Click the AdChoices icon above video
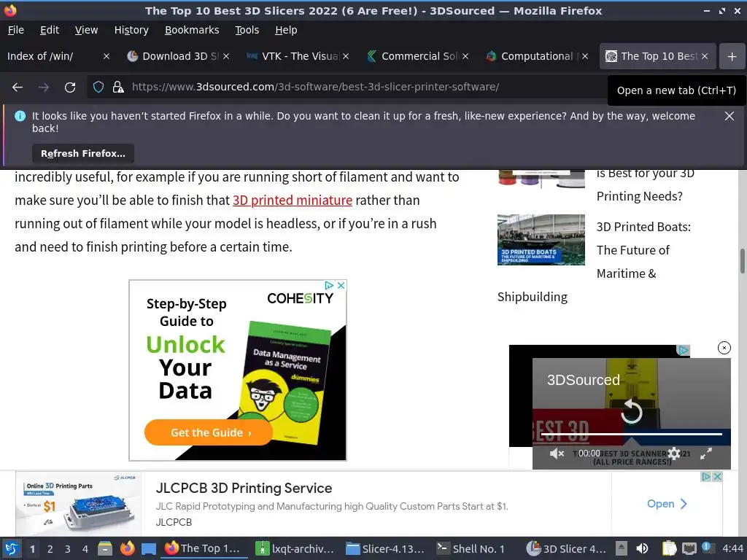The height and width of the screenshot is (560, 747). 684,350
